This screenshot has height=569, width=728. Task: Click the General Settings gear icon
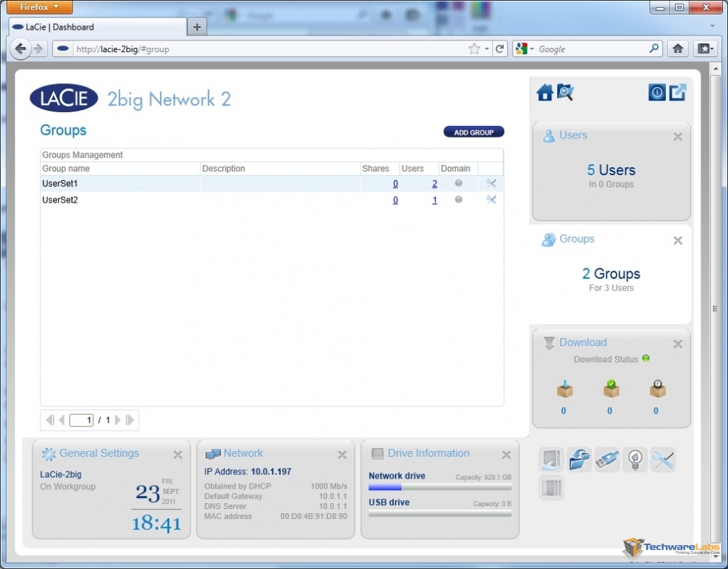click(x=48, y=454)
